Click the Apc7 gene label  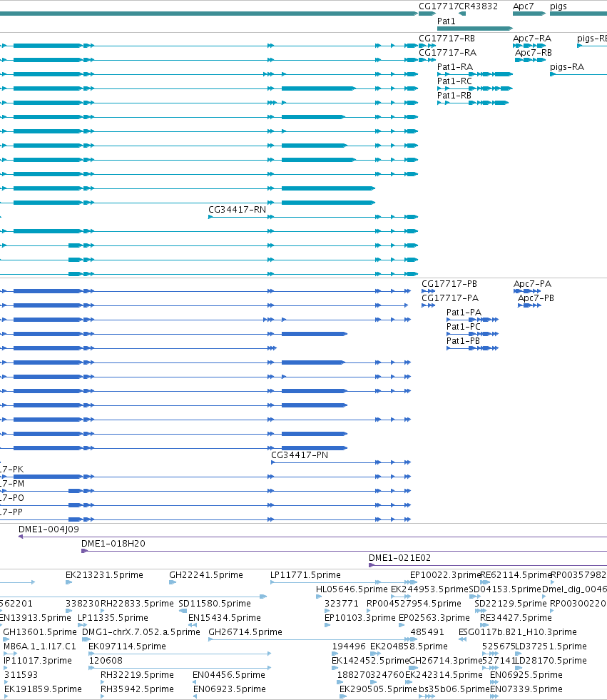(x=523, y=6)
